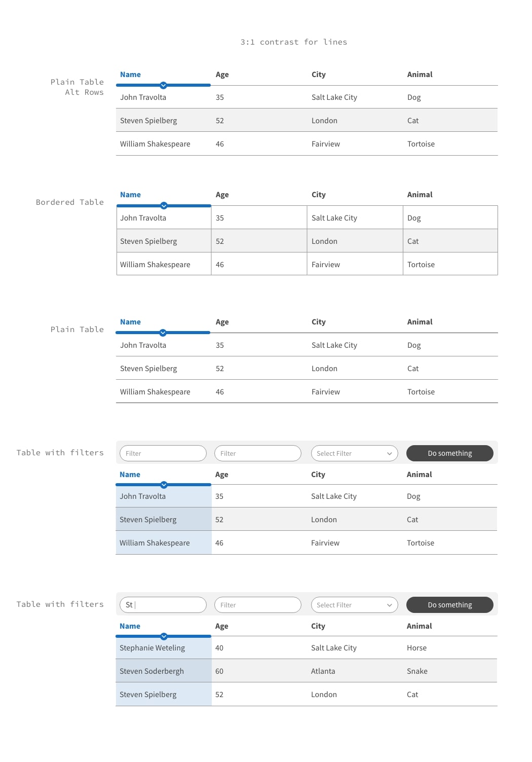Viewport: 532px width, 762px height.
Task: Select the Name header in Plain Table Alt Rows
Action: pyautogui.click(x=130, y=74)
